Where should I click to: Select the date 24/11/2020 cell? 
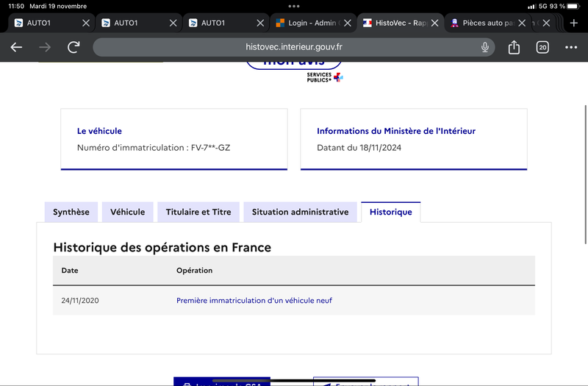point(80,301)
